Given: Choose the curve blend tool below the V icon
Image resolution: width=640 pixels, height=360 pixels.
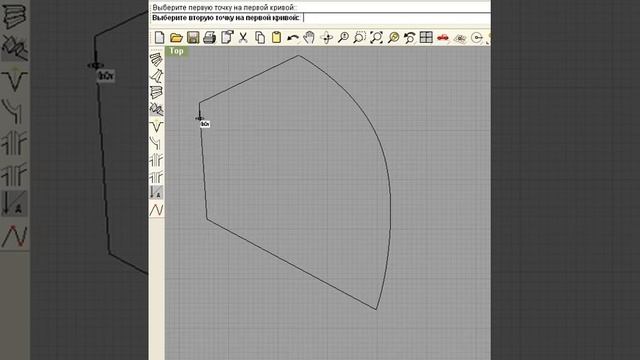Looking at the screenshot, I should click(156, 142).
